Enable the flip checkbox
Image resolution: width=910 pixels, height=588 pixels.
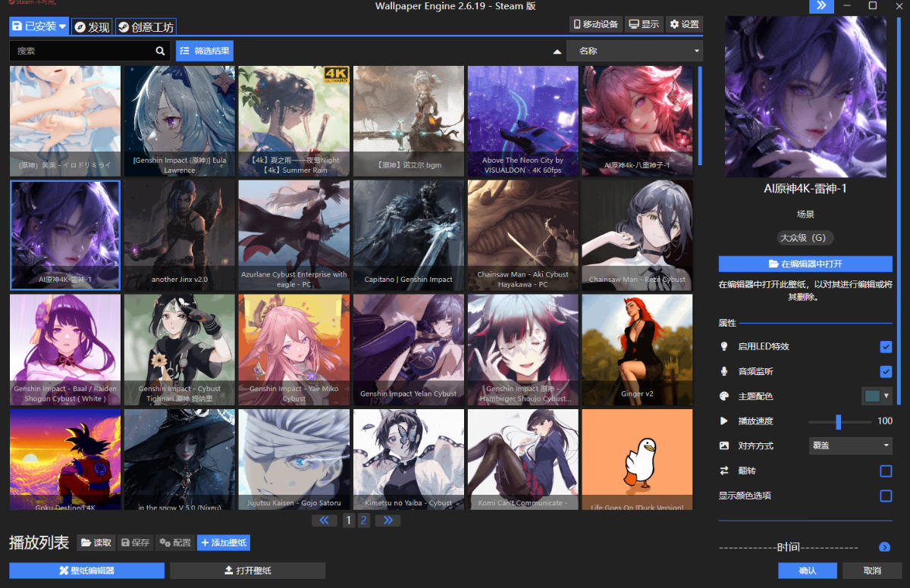[x=885, y=471]
